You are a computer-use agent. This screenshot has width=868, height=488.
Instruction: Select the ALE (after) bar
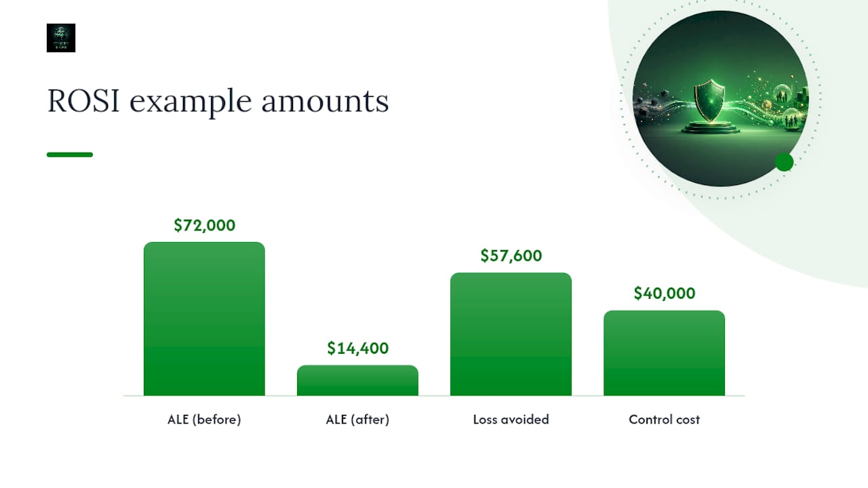(357, 380)
